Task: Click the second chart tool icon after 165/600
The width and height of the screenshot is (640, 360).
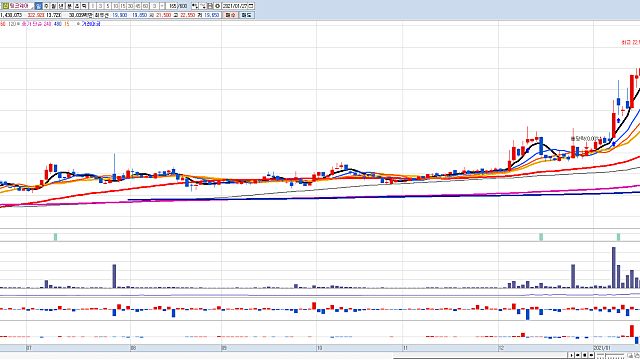Action: tap(202, 6)
